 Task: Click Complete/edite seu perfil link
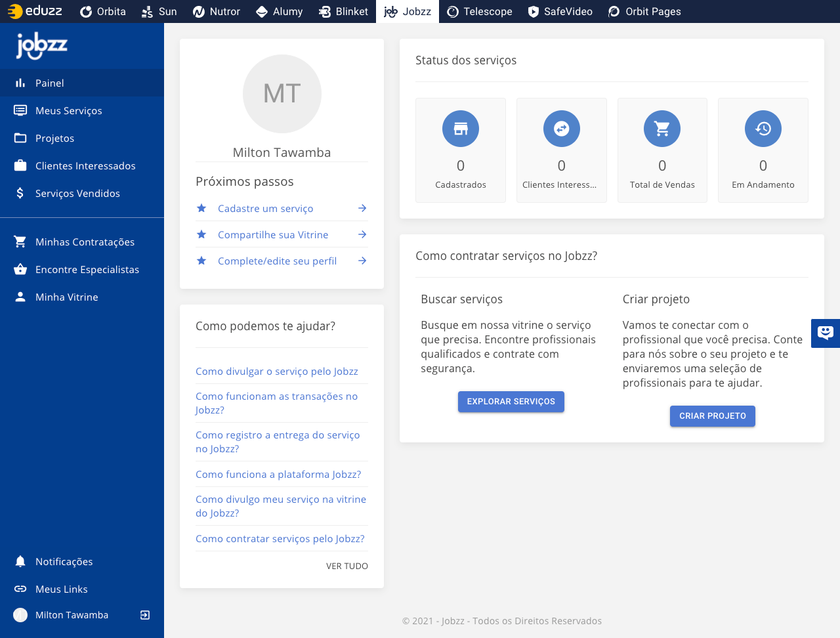277,261
